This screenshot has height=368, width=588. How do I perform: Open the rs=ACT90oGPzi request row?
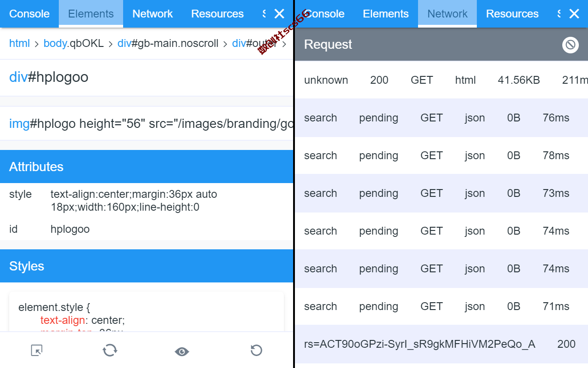point(441,344)
